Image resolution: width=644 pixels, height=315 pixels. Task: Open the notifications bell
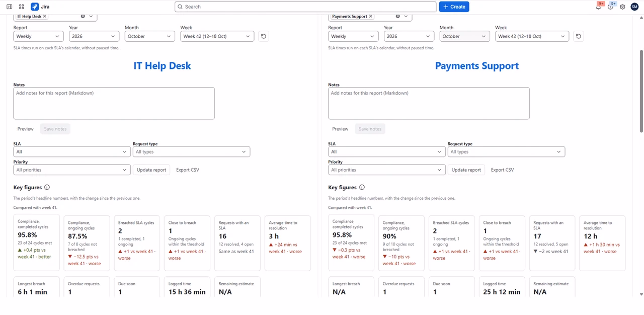pyautogui.click(x=598, y=7)
